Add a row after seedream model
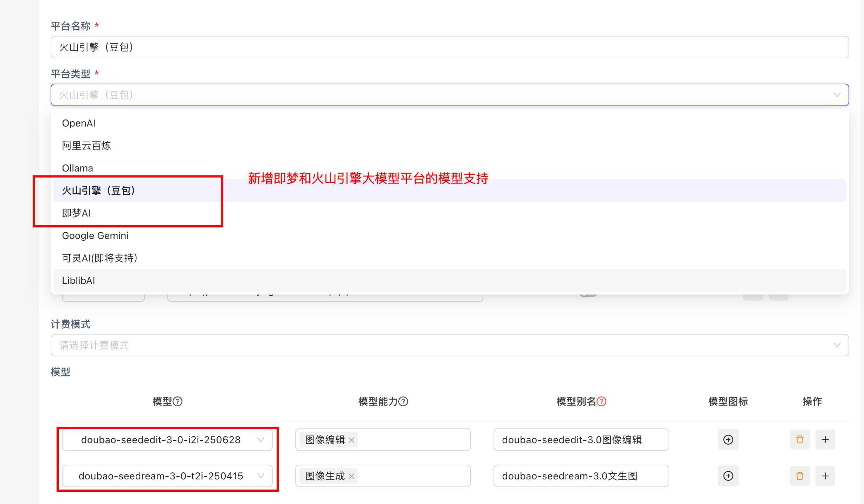Viewport: 864px width, 504px height. (825, 476)
